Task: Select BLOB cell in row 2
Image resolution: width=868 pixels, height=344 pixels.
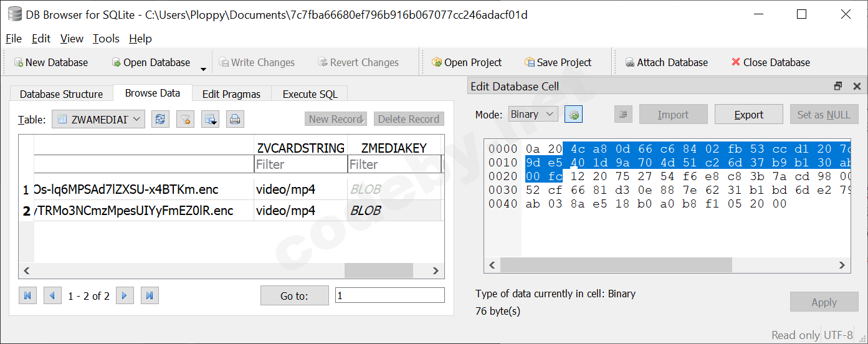Action: (394, 211)
